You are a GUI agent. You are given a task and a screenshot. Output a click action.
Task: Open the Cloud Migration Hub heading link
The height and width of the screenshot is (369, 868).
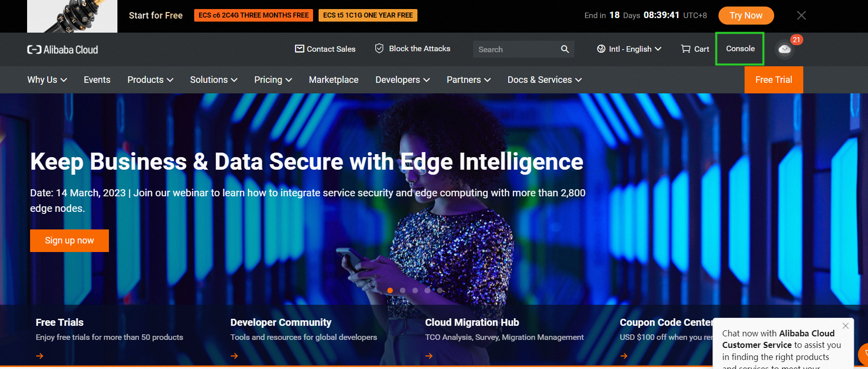coord(472,322)
